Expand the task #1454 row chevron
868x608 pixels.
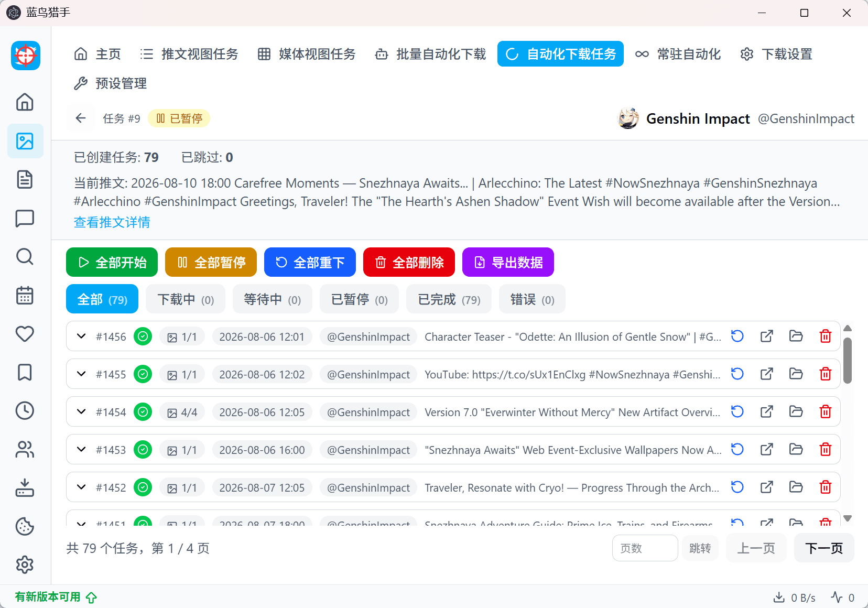point(81,411)
